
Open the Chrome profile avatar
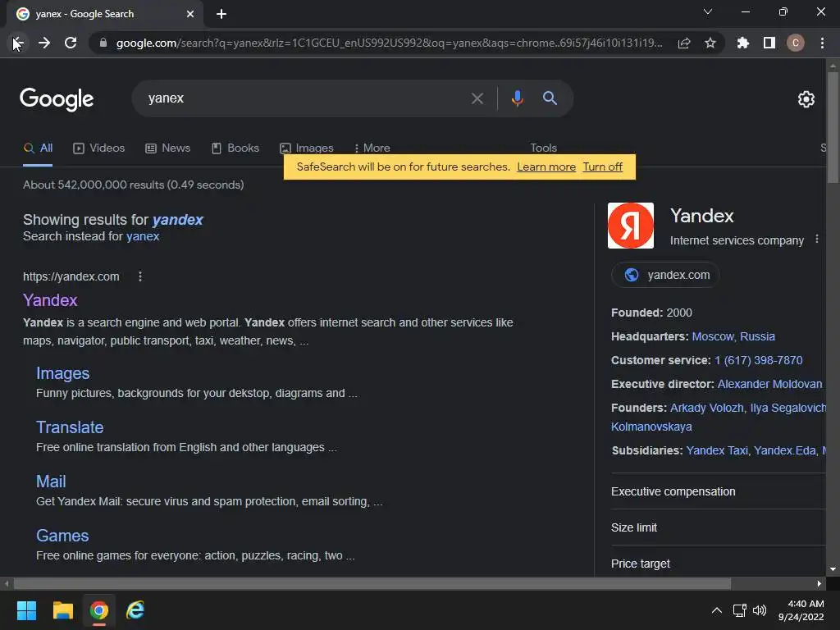(796, 43)
